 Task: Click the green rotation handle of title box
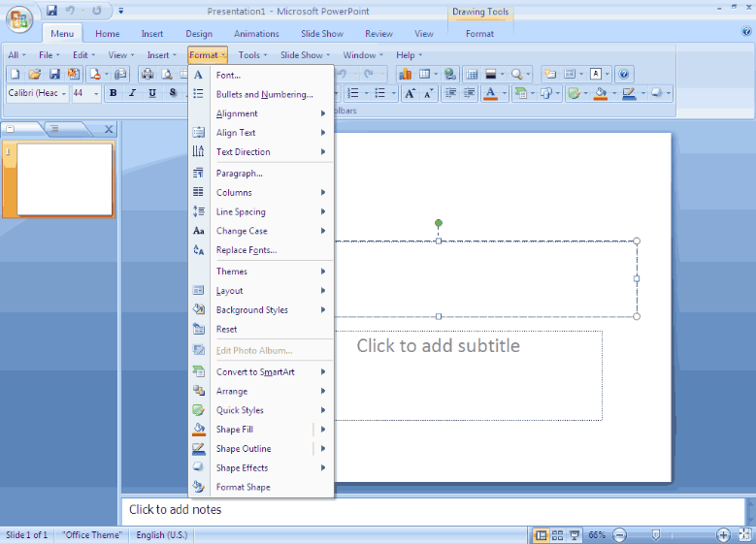(x=439, y=223)
